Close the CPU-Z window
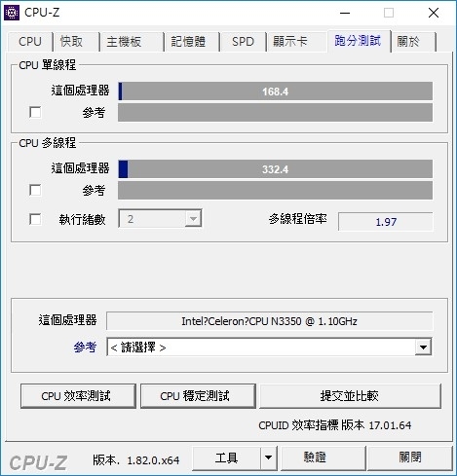 (x=434, y=13)
